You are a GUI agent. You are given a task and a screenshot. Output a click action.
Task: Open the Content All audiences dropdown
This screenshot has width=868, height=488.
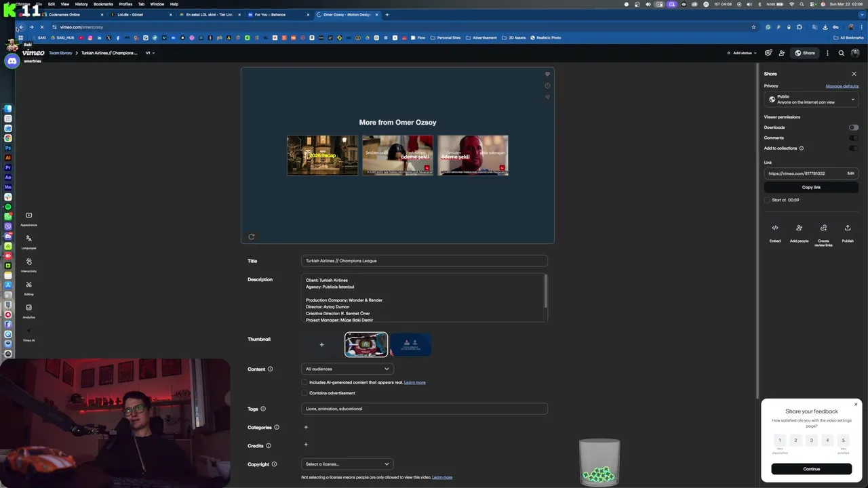pos(347,369)
